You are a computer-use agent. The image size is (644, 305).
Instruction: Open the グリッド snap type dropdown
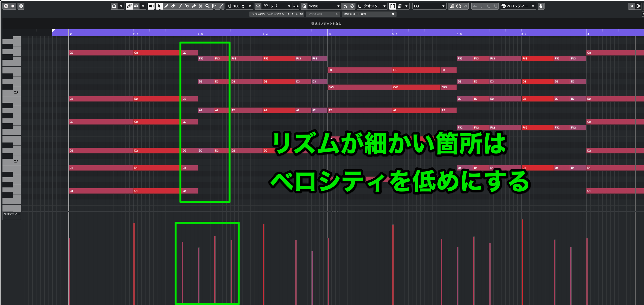point(277,6)
